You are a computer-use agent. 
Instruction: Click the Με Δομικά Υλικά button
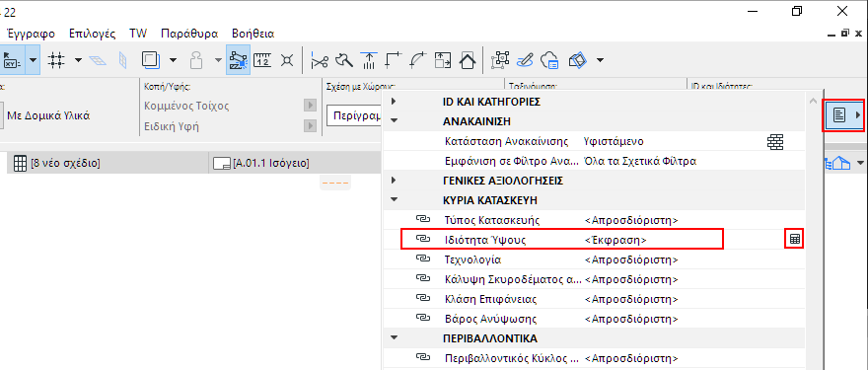(48, 115)
